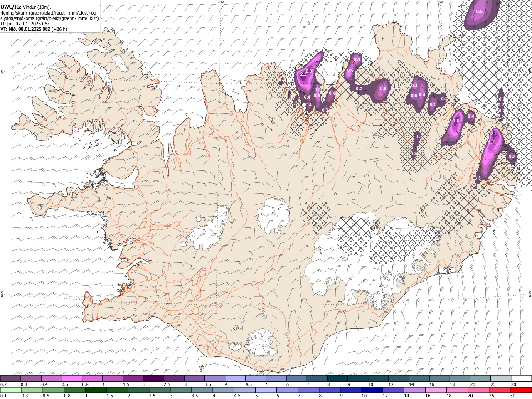Click the 8 dark teal swatch, upper scale
Screen dimensions: 532x399
click(x=337, y=379)
